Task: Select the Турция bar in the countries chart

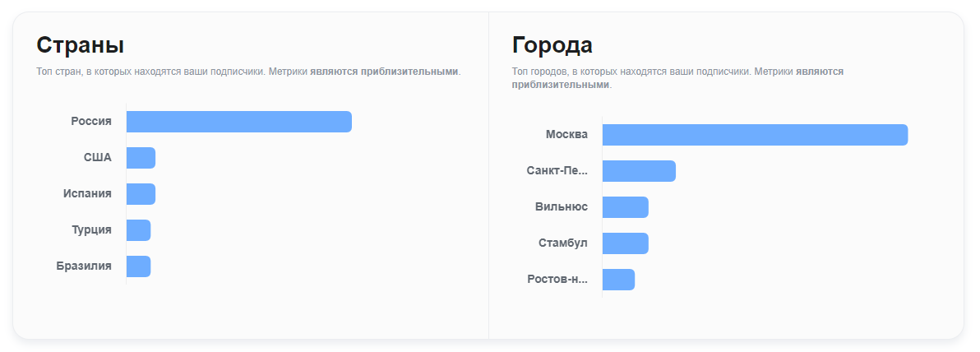Action: (x=138, y=230)
